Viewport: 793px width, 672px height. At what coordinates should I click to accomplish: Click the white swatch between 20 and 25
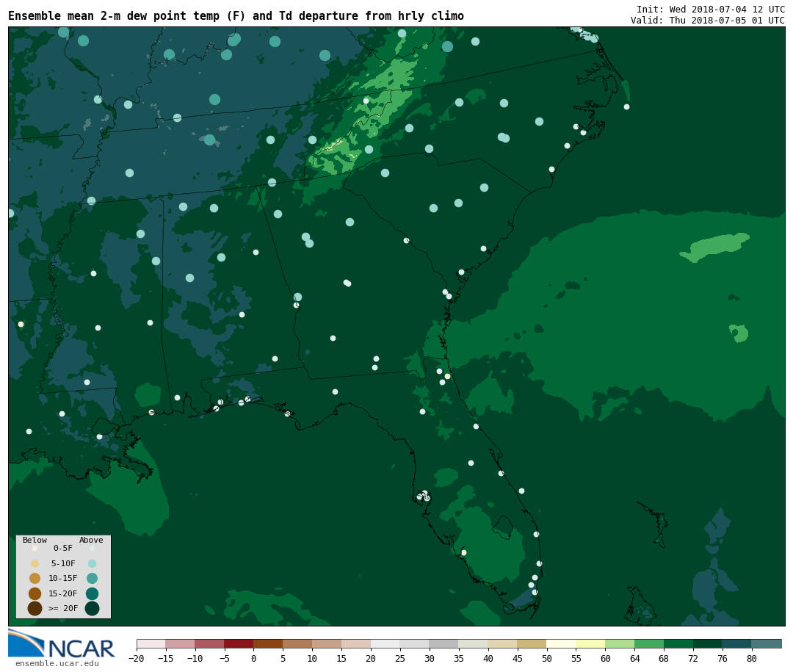click(x=386, y=643)
